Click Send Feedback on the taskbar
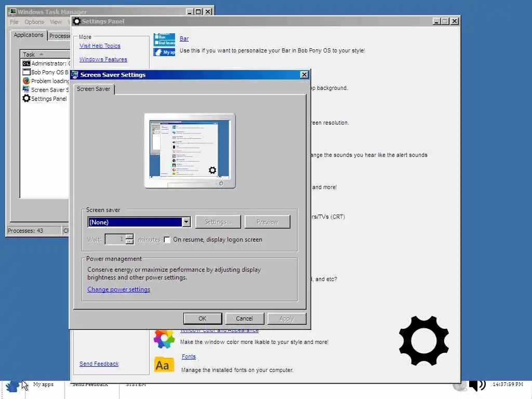 pos(90,384)
